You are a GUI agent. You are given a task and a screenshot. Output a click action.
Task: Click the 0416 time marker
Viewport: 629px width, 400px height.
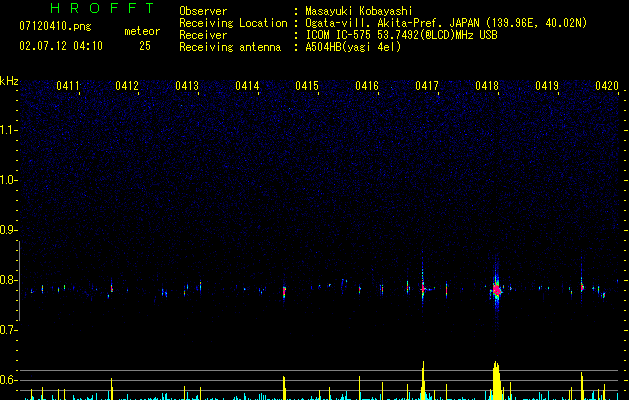[x=367, y=86]
